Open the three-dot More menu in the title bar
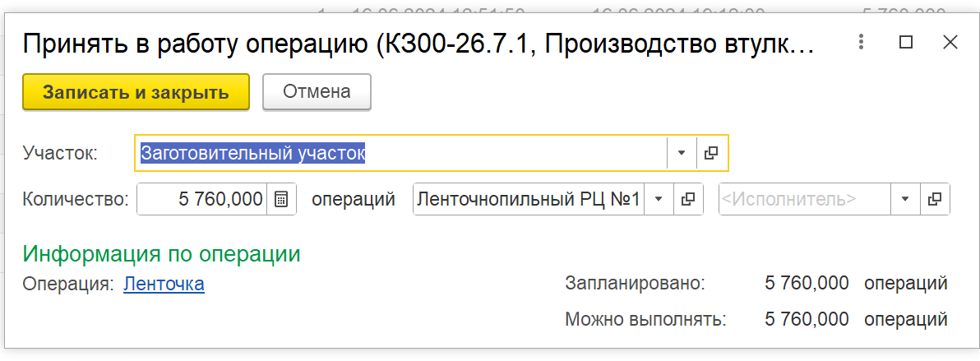 [x=862, y=43]
